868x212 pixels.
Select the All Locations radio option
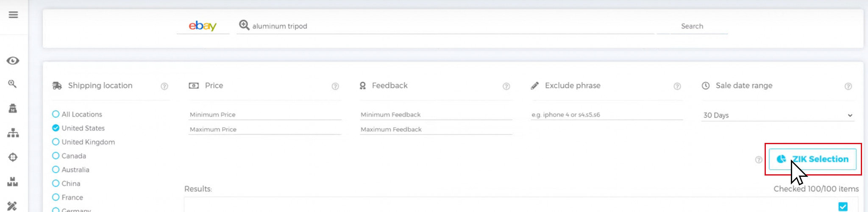click(x=56, y=114)
